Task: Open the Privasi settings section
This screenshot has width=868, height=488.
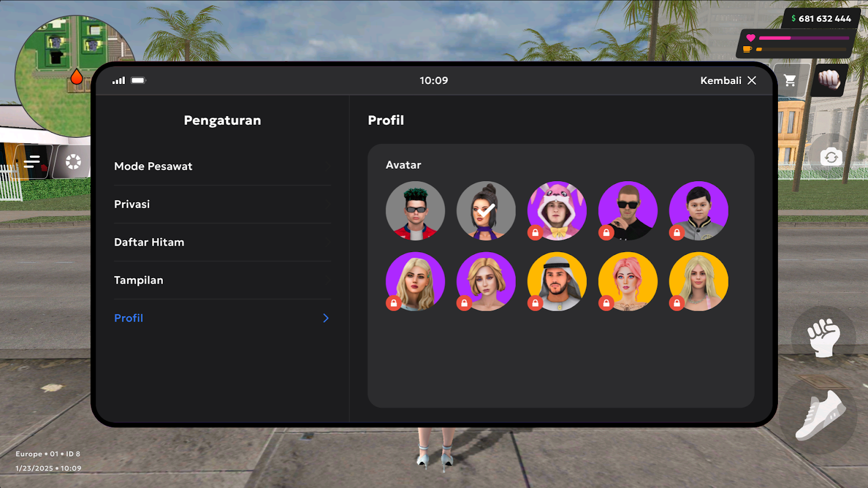Action: 222,204
